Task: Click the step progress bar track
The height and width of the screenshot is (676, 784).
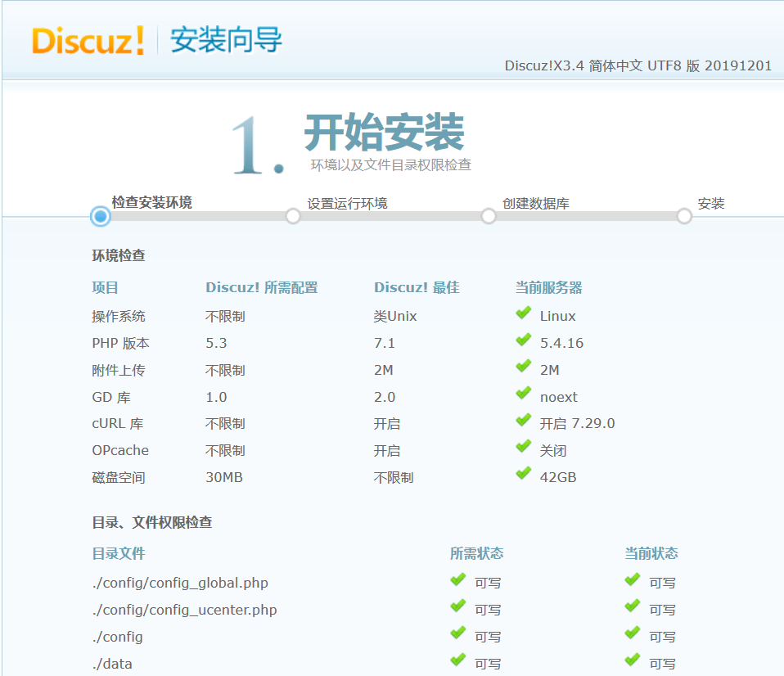Action: 393,217
